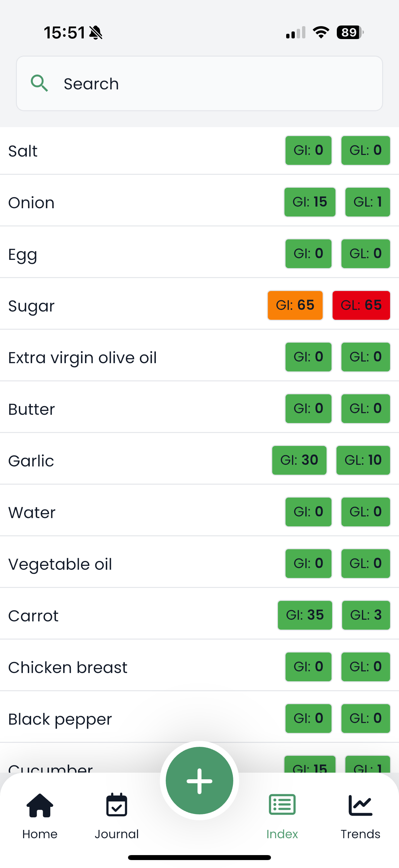
Task: Open the Journal calendar icon
Action: (x=116, y=805)
